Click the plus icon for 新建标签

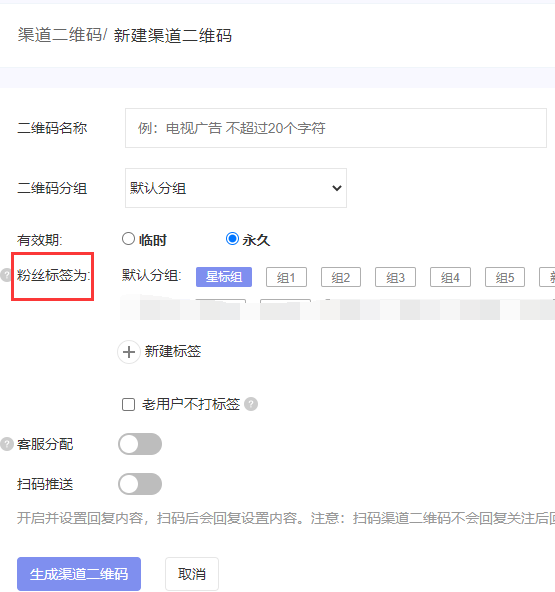(129, 352)
